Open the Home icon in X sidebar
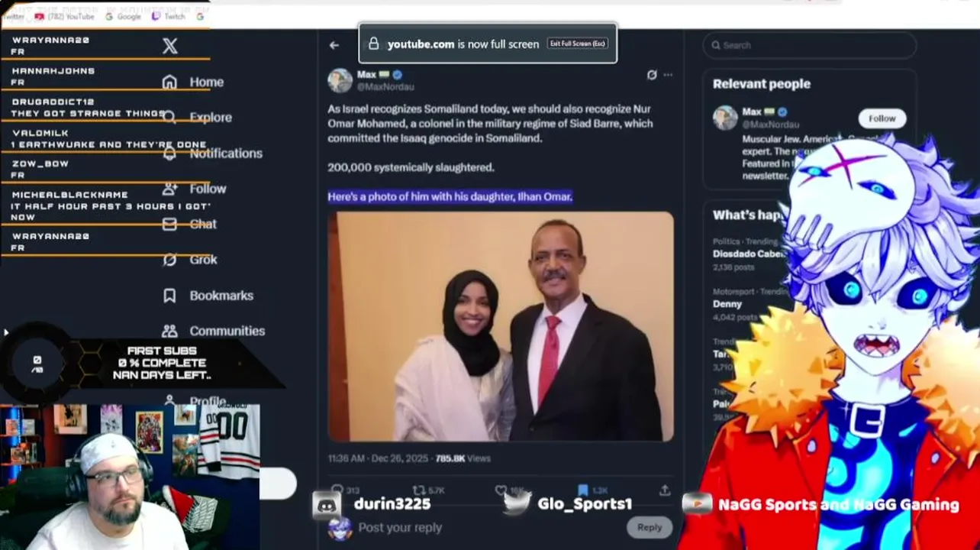The height and width of the screenshot is (550, 980). [169, 82]
